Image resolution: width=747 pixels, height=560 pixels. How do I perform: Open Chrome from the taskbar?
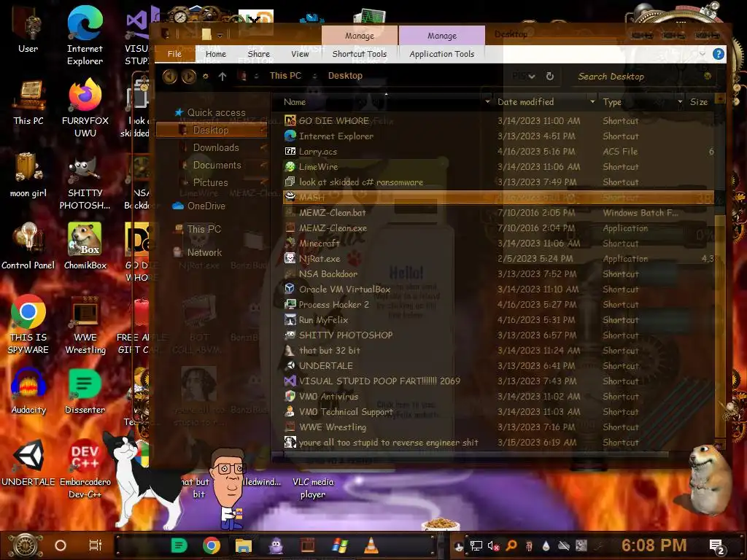212,545
